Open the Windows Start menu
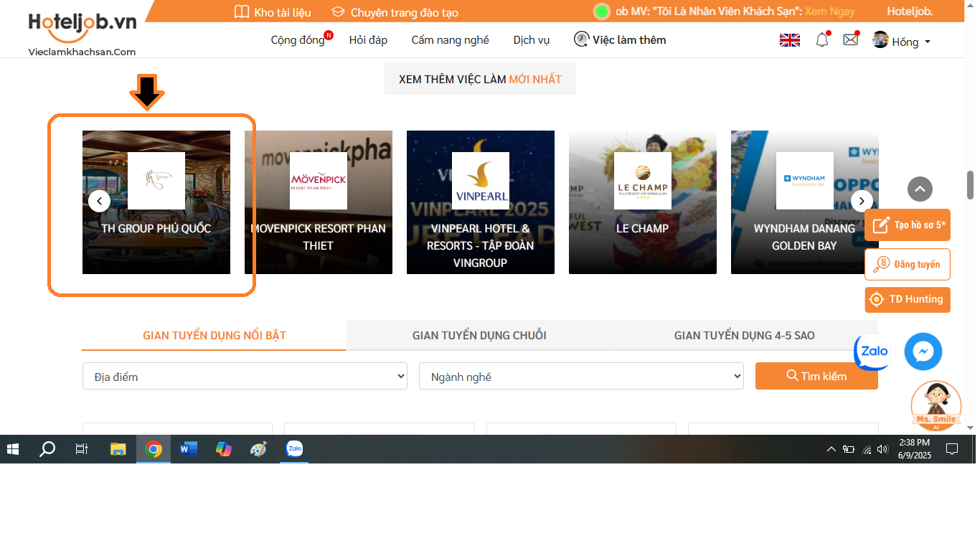This screenshot has width=980, height=551. (13, 449)
